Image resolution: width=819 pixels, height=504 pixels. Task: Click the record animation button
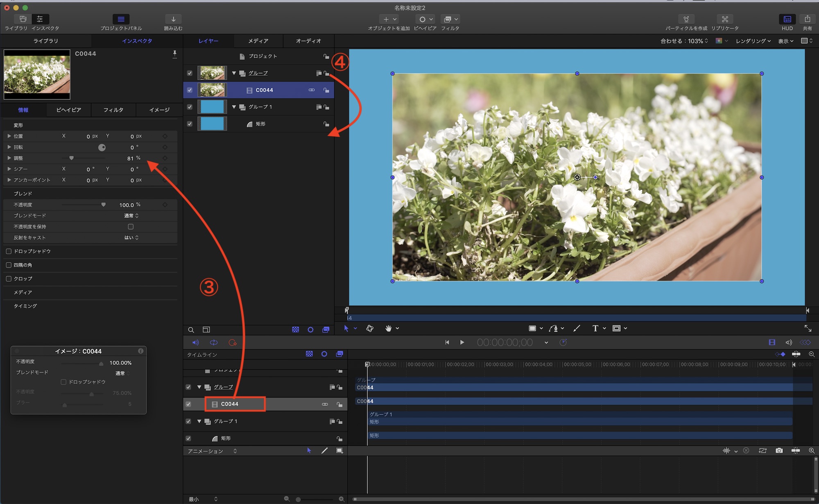click(x=233, y=343)
